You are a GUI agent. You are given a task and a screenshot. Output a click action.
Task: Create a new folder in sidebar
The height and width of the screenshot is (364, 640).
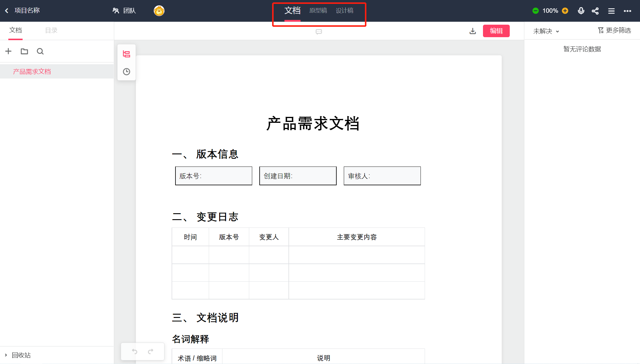click(x=24, y=51)
